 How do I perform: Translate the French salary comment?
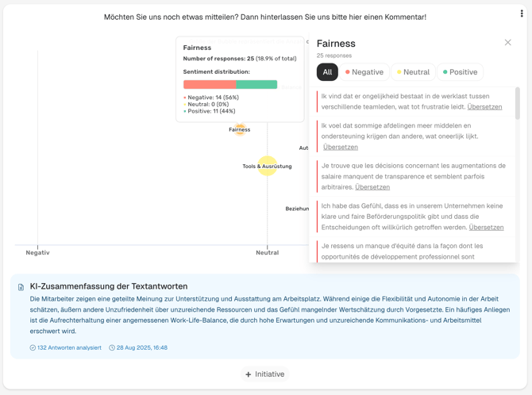point(372,187)
